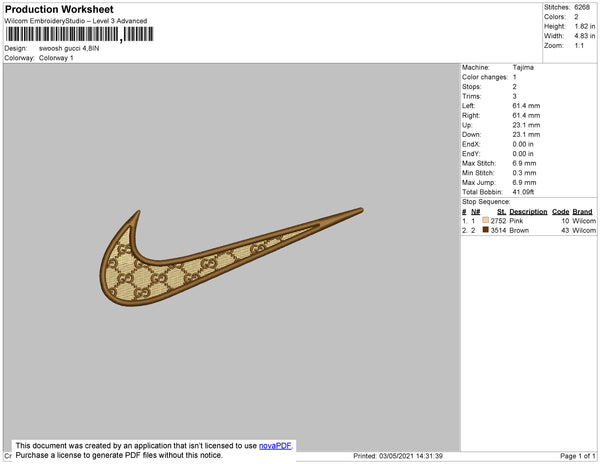
Task: Click the St. column header
Action: pos(502,211)
